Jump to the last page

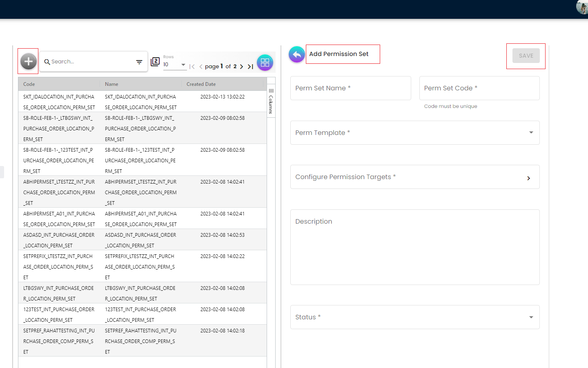(251, 67)
